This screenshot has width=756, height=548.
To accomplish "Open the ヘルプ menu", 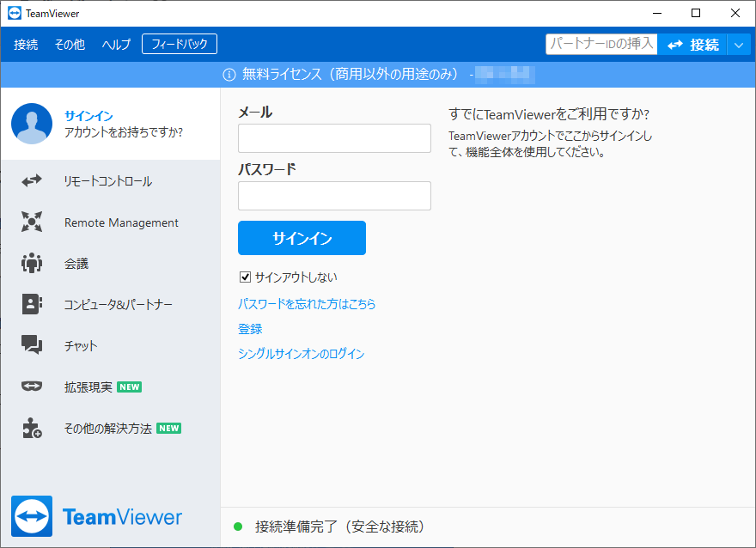I will click(116, 45).
